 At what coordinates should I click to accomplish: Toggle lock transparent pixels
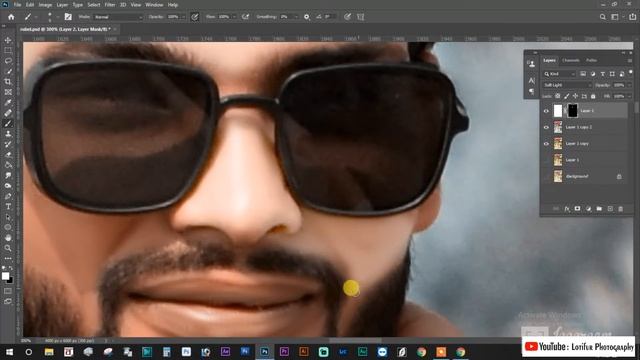click(558, 96)
